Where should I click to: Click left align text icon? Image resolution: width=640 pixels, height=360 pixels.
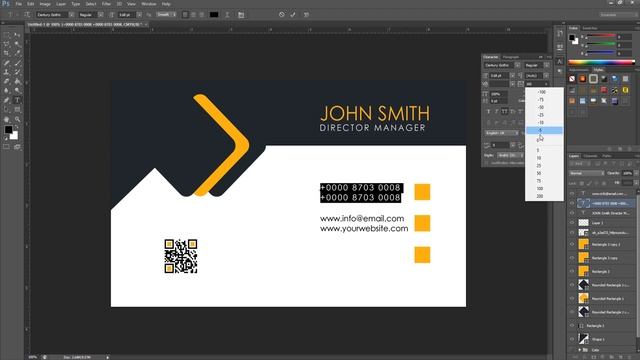tap(185, 15)
